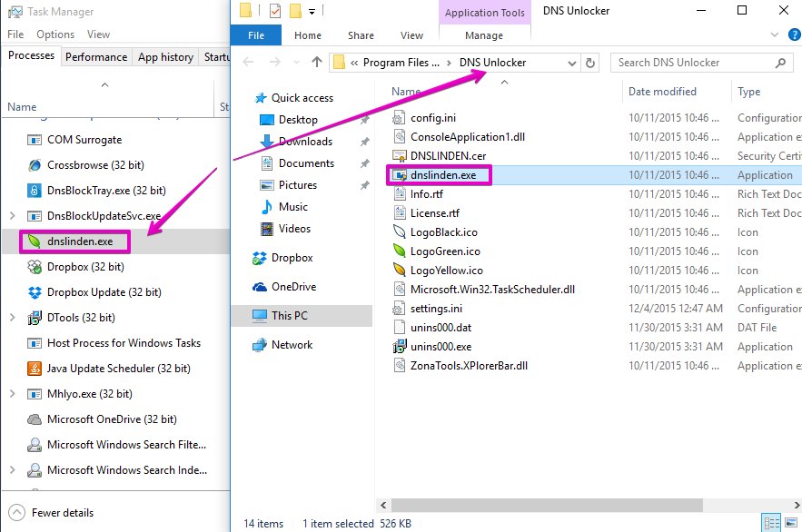Switch to details view in status bar

point(771,523)
